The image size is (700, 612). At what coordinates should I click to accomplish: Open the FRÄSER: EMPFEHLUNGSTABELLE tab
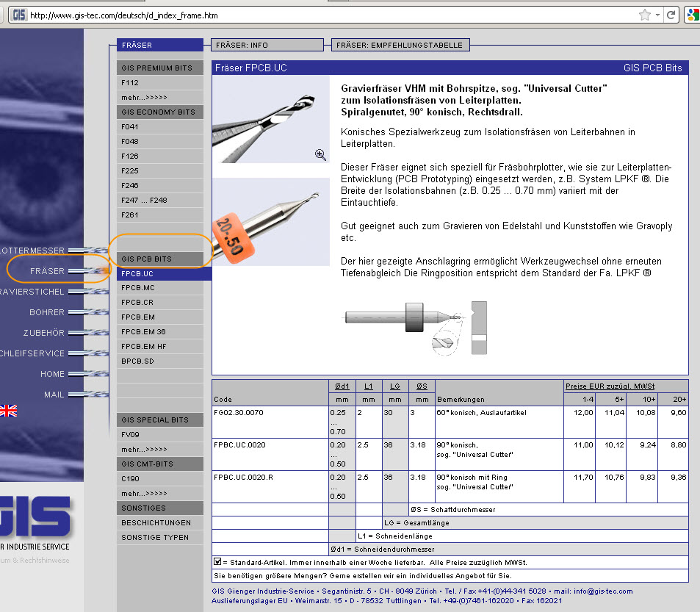point(400,45)
